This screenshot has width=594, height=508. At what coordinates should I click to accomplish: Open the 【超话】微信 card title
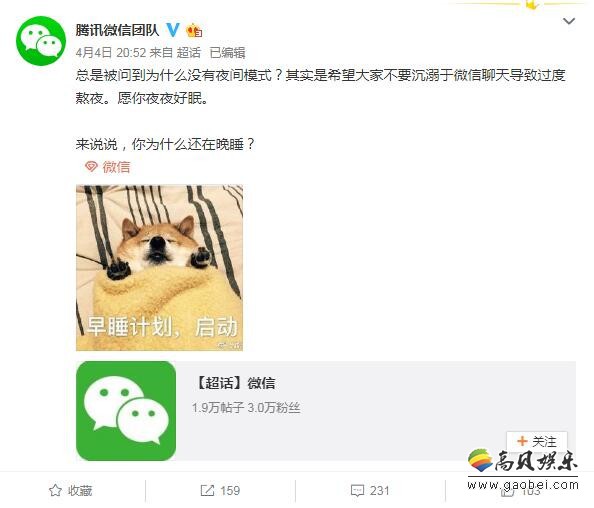coord(234,383)
